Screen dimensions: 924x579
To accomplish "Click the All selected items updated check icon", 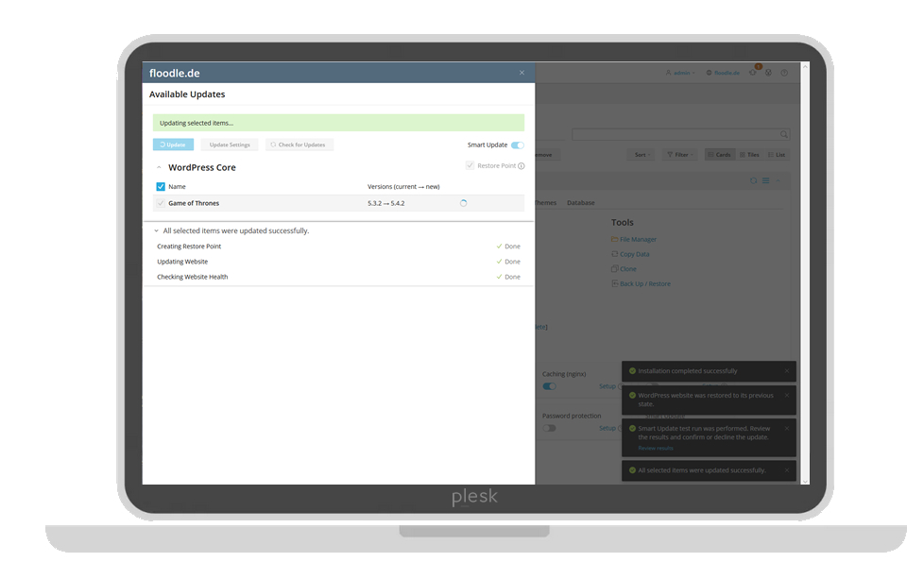I will tap(632, 470).
